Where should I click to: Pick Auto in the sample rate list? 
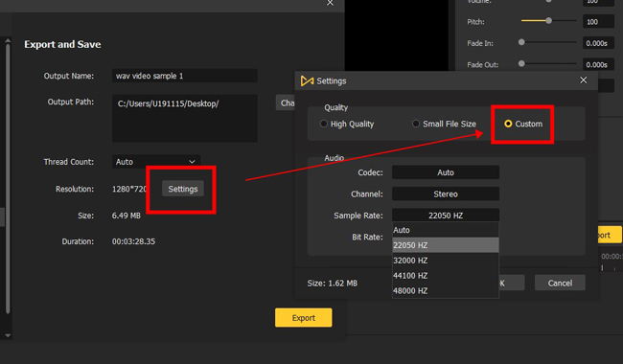click(x=446, y=230)
